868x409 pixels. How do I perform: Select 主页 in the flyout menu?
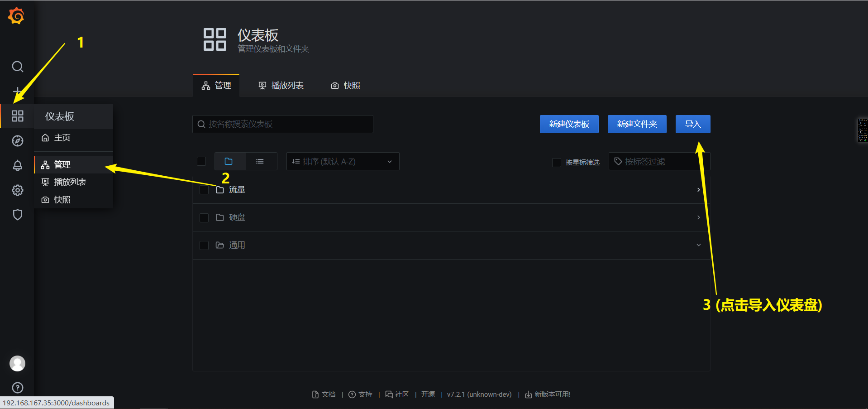pos(73,138)
